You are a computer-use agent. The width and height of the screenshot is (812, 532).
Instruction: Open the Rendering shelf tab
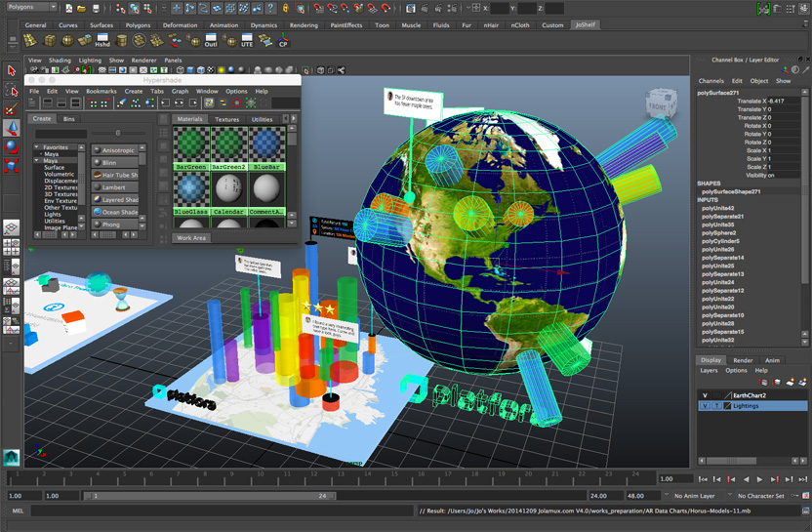coord(304,25)
